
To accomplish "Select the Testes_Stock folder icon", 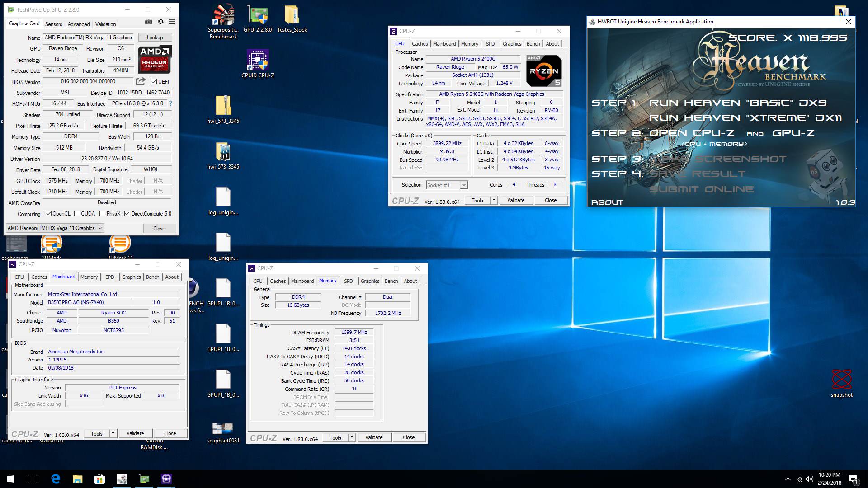I will 292,18.
